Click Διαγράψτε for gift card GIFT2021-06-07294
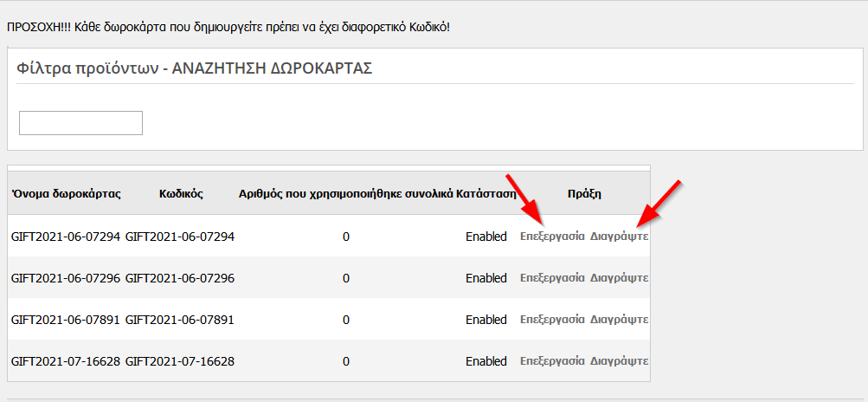 point(619,237)
